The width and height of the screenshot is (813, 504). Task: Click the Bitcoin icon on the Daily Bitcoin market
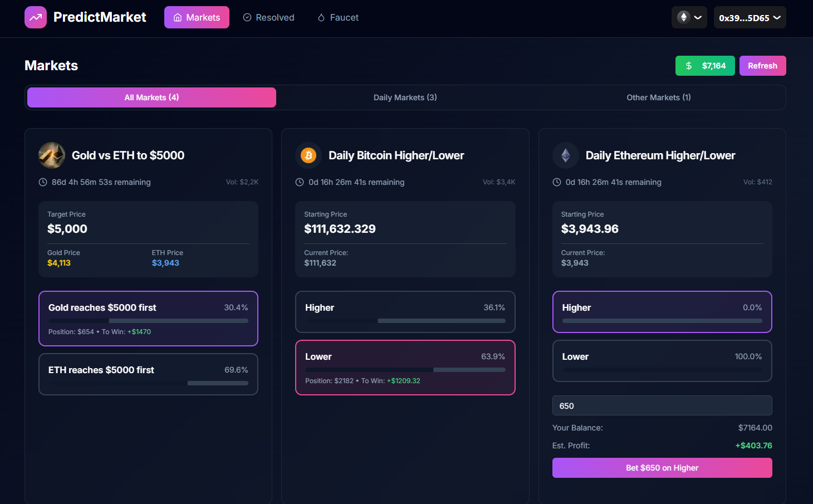(x=308, y=155)
